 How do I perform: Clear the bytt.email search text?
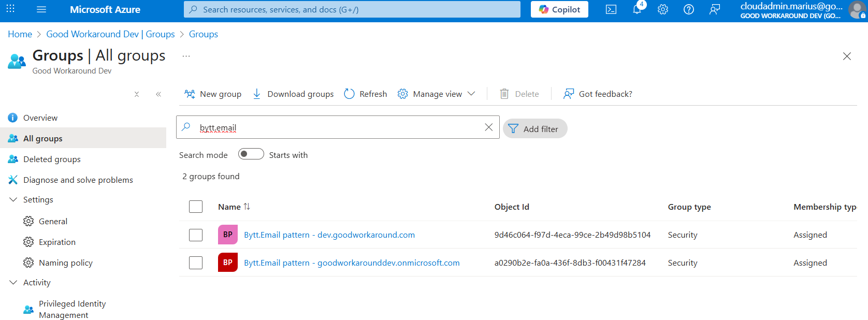488,127
